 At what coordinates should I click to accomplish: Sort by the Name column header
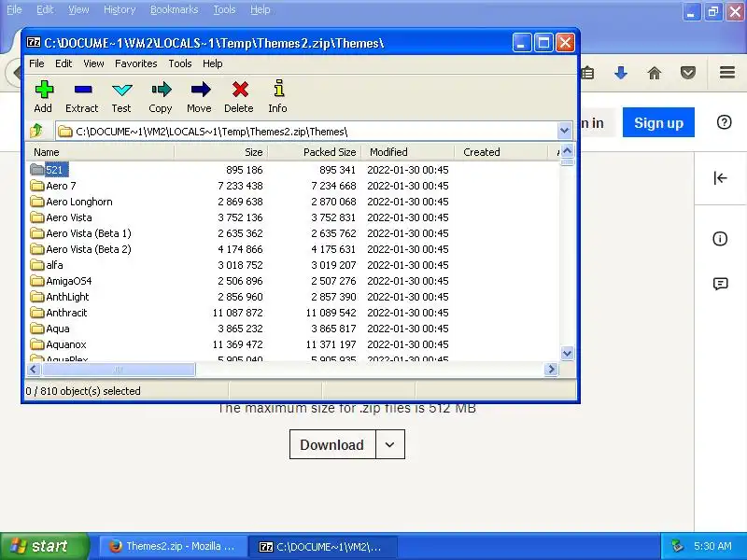click(x=100, y=152)
